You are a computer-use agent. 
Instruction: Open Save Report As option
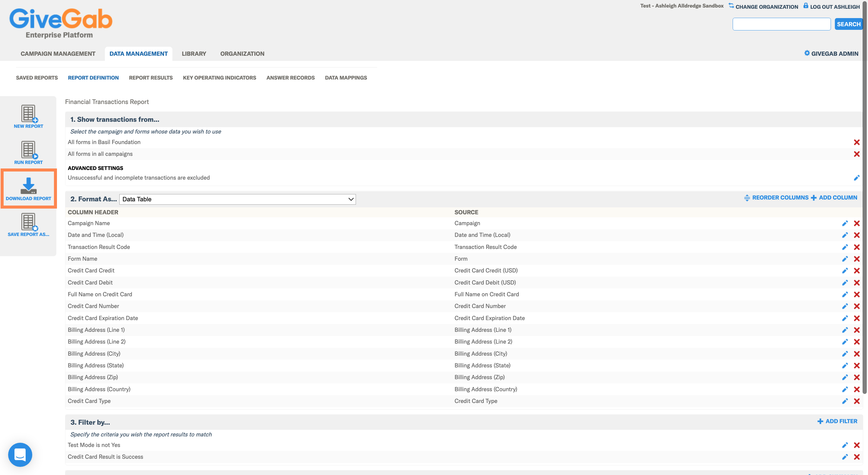coord(28,225)
